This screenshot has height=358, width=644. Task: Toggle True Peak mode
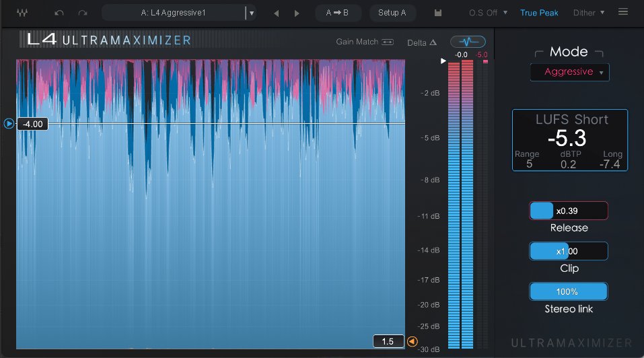pyautogui.click(x=539, y=13)
